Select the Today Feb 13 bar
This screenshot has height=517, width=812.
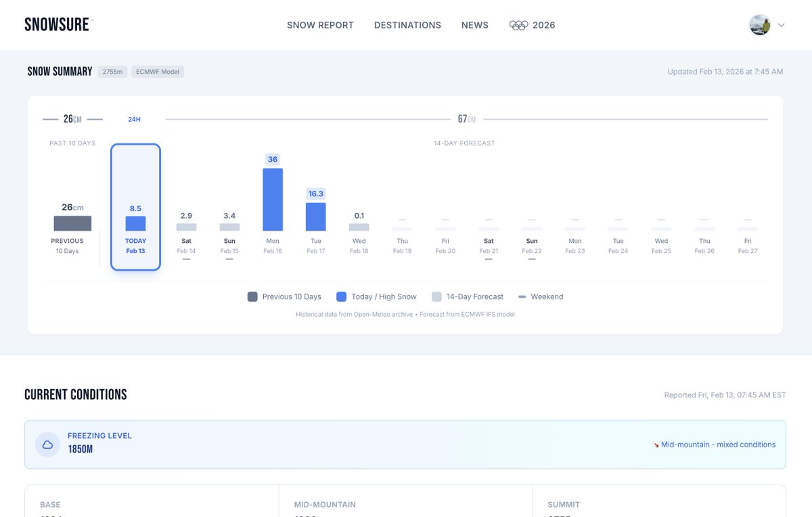tap(135, 223)
